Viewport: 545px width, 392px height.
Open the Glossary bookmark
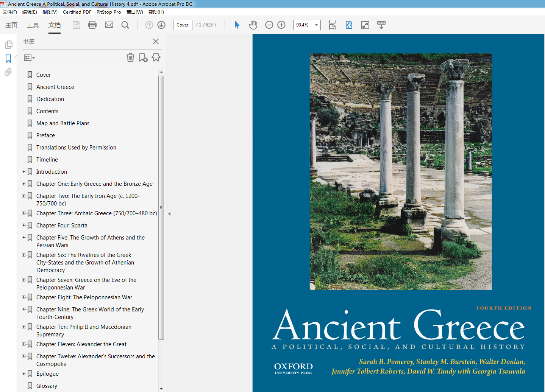point(47,386)
